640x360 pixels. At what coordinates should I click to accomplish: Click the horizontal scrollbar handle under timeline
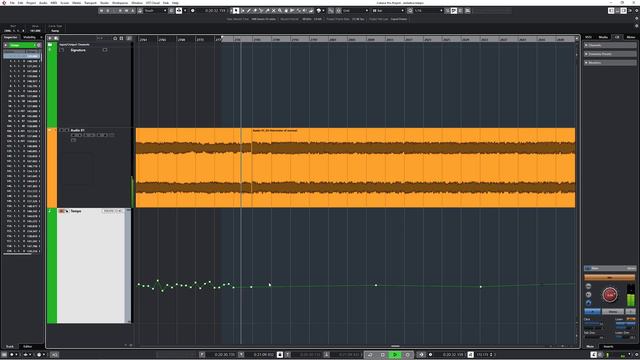point(394,346)
